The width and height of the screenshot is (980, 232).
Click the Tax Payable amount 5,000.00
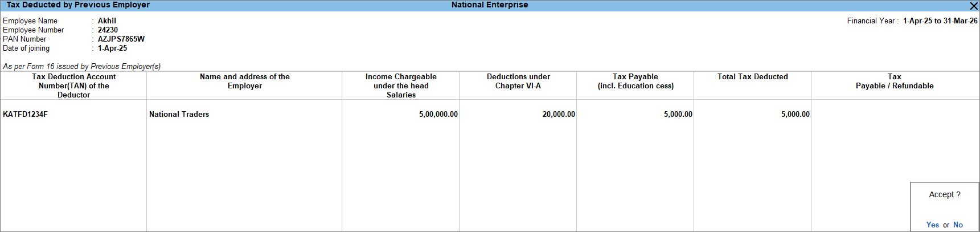[678, 115]
